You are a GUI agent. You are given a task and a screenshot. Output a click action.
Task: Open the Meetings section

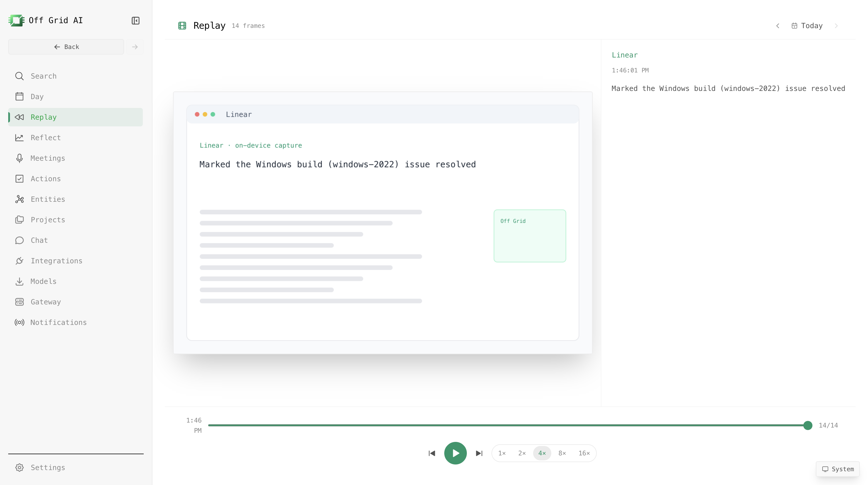coord(75,158)
